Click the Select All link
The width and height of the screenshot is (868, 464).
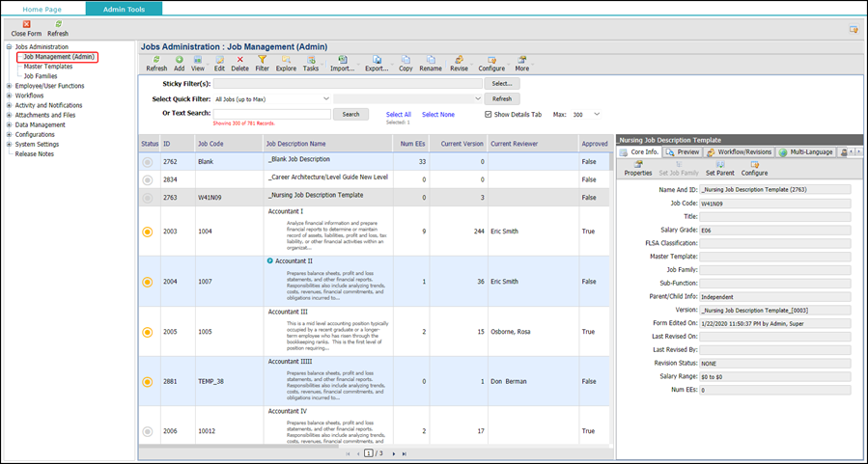tap(399, 115)
